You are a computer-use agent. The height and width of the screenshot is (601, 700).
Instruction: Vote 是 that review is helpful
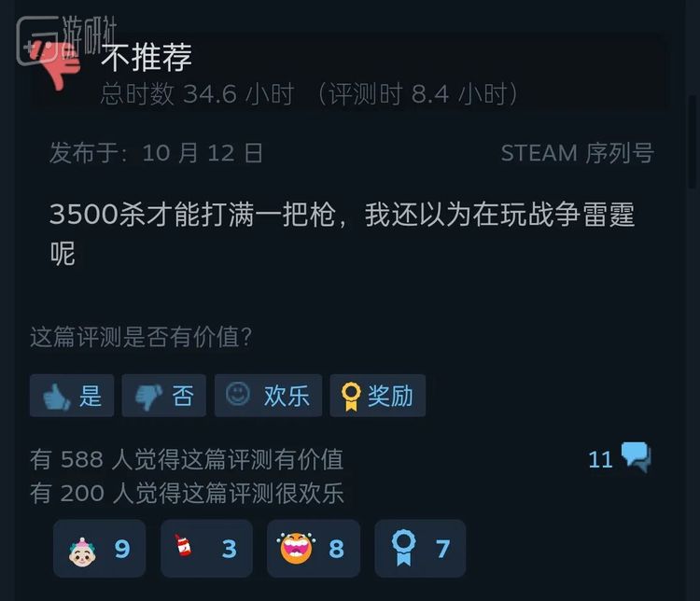coord(72,396)
